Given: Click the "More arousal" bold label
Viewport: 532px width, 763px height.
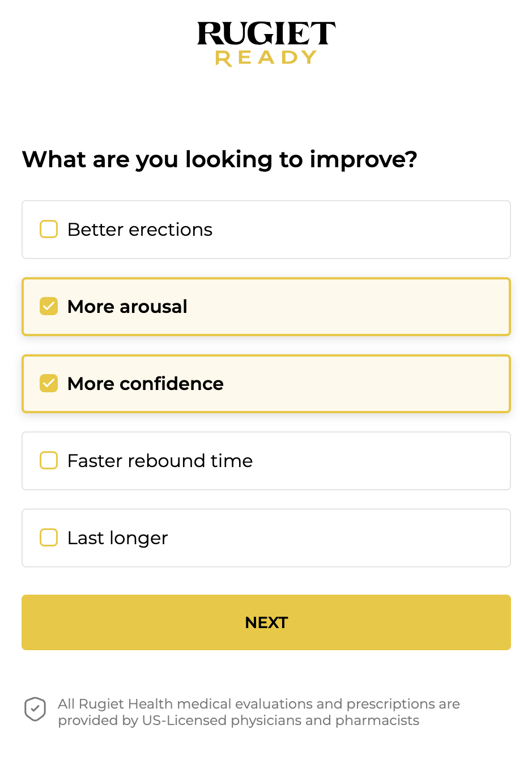Looking at the screenshot, I should click(x=127, y=307).
